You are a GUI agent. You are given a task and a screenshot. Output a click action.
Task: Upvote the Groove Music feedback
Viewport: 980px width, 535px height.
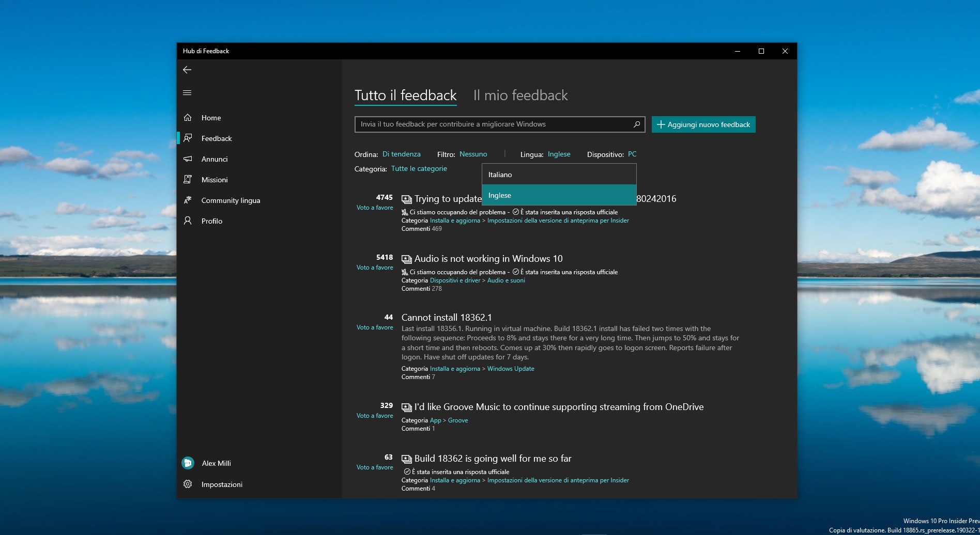pyautogui.click(x=375, y=416)
